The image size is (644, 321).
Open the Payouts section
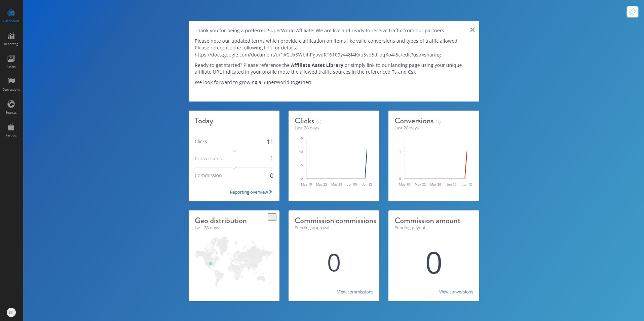11,130
